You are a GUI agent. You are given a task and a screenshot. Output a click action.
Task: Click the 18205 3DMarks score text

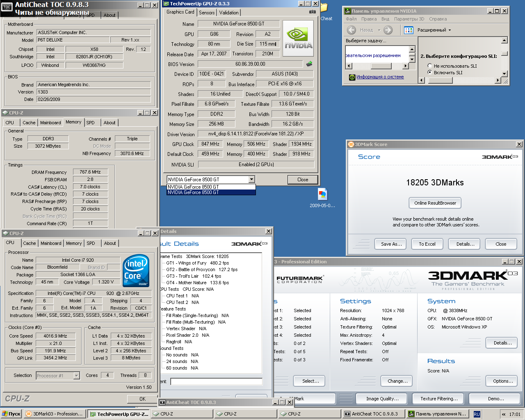point(435,183)
